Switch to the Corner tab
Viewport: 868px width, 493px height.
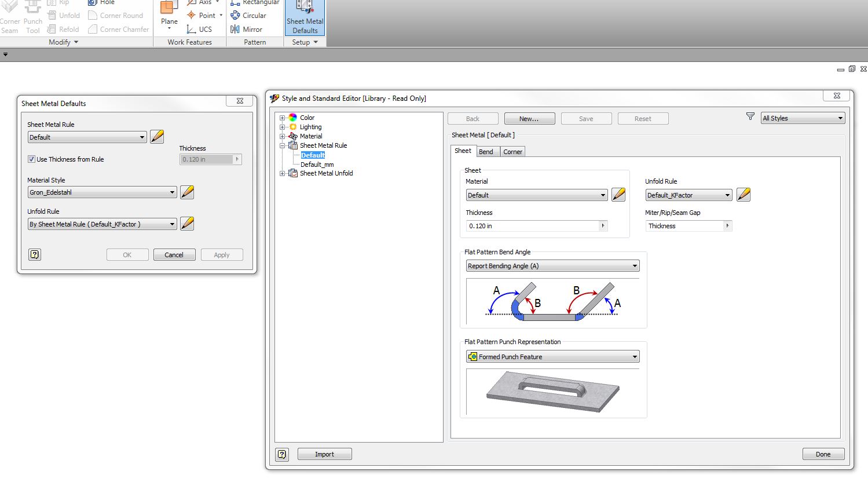click(x=513, y=152)
